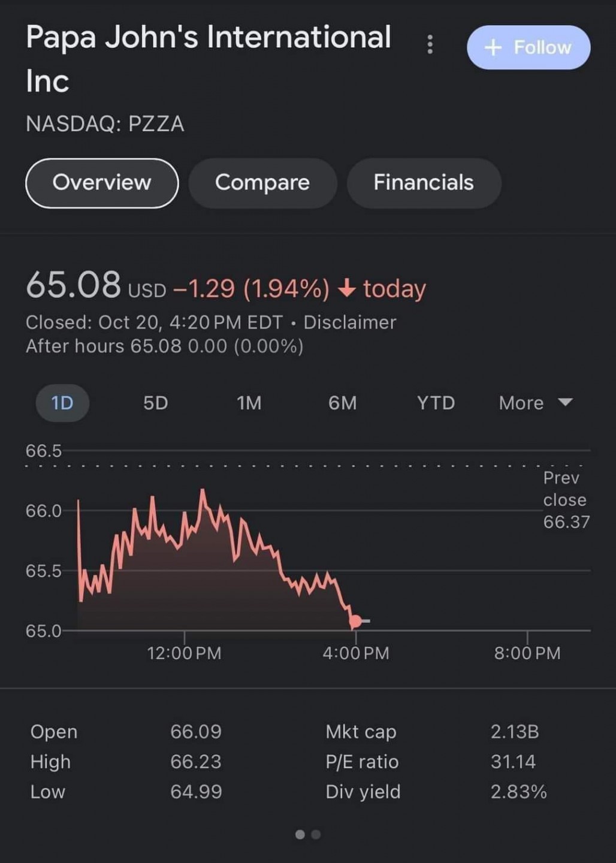Click the chart peak near 12:00 PM
616x863 pixels.
point(203,490)
